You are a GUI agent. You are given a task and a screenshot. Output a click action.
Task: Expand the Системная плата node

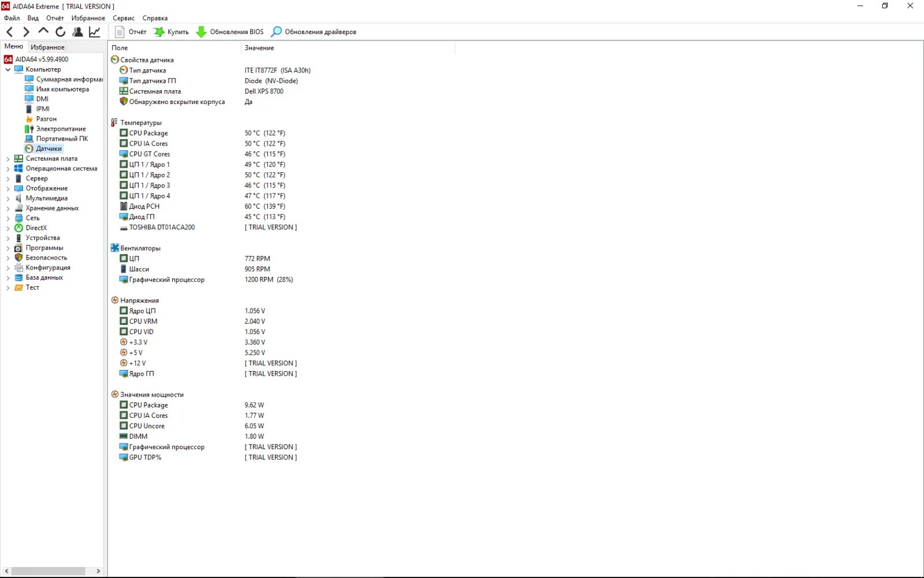pyautogui.click(x=8, y=158)
